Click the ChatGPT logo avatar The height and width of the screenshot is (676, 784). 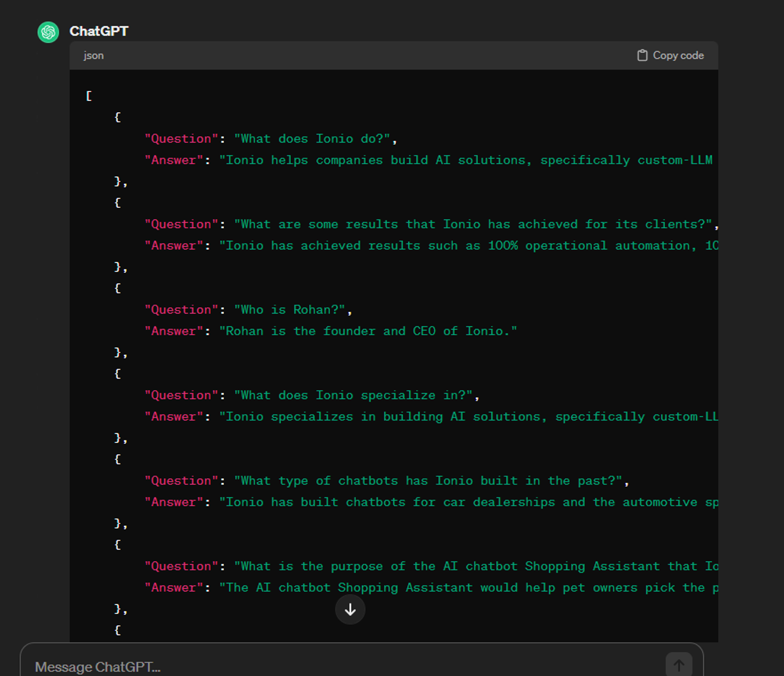(x=48, y=32)
